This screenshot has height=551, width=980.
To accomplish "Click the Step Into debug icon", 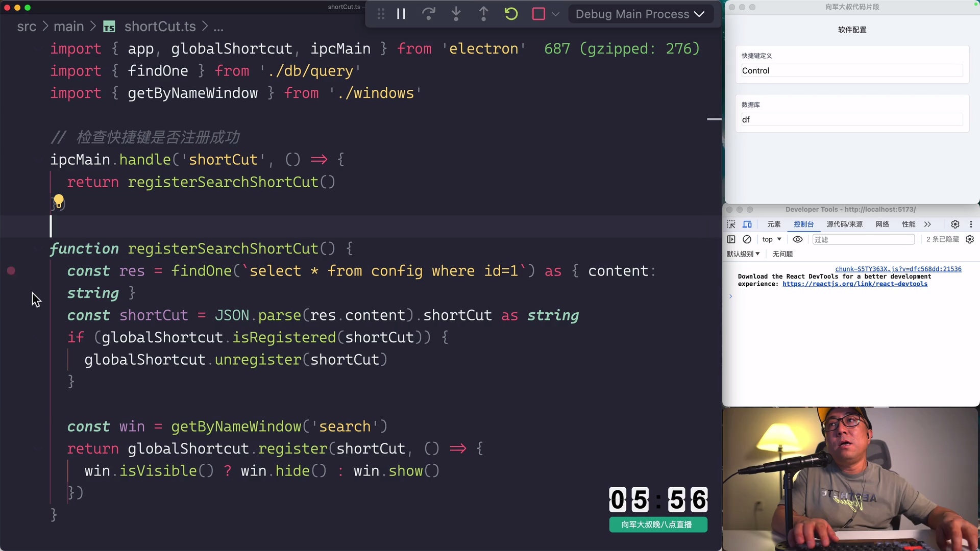I will click(x=456, y=14).
